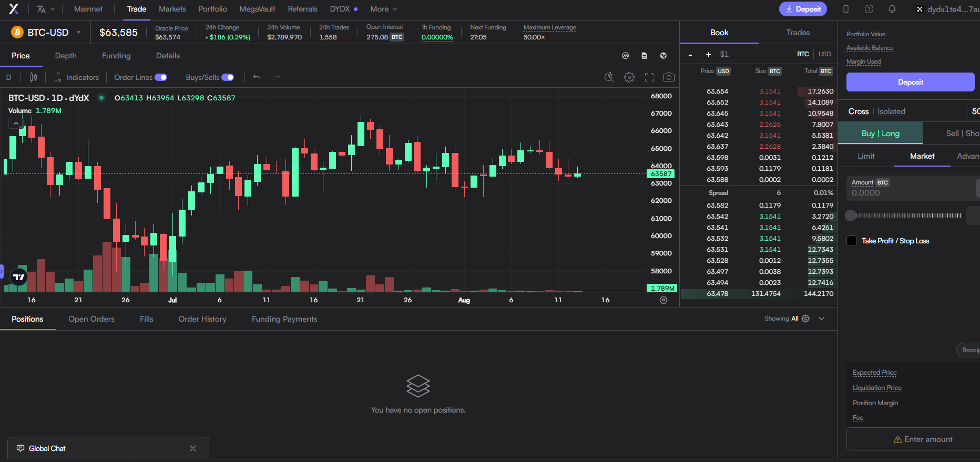Open the whitepaper document icon
The width and height of the screenshot is (980, 462).
(x=645, y=56)
